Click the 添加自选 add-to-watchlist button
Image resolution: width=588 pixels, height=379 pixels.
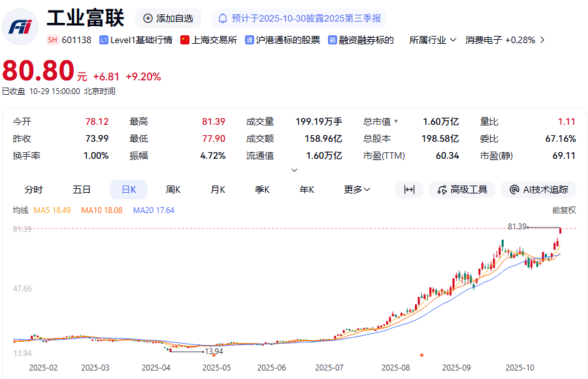(168, 18)
